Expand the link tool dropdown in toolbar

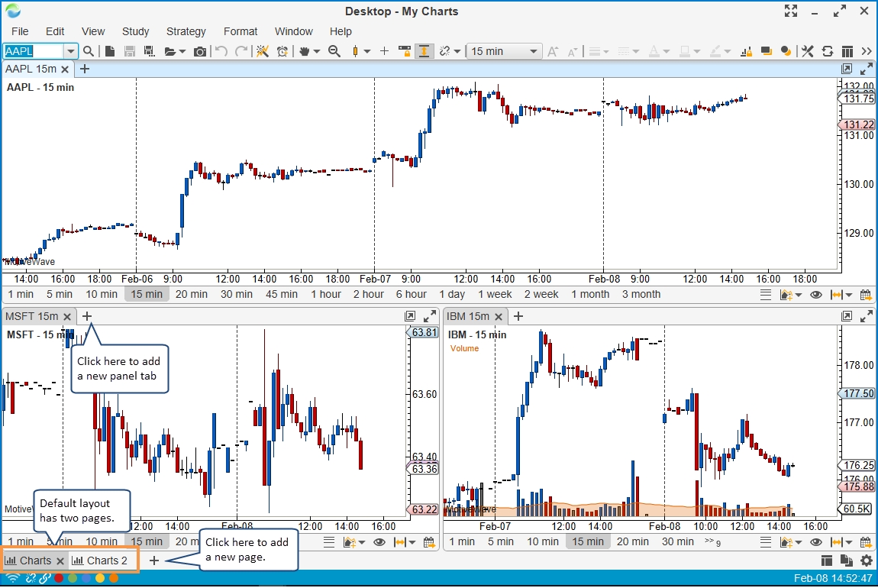pyautogui.click(x=457, y=51)
